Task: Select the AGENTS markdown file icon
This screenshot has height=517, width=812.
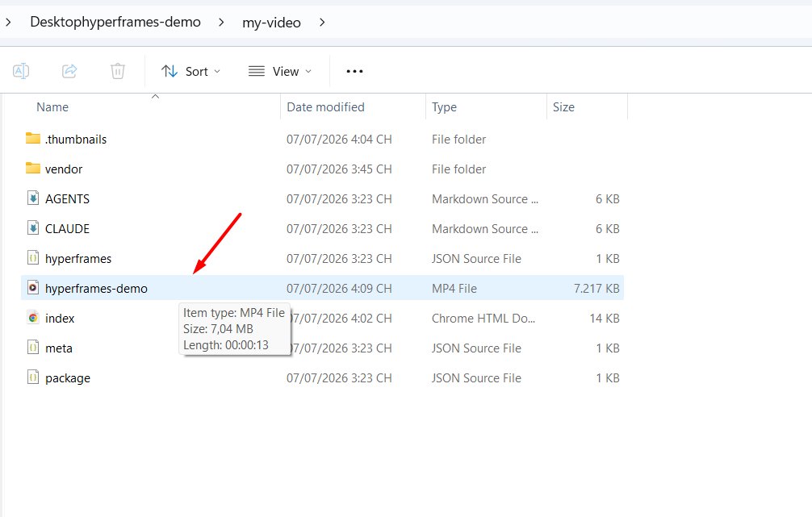Action: (33, 198)
